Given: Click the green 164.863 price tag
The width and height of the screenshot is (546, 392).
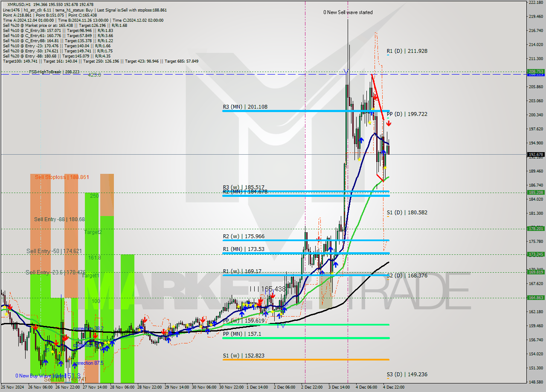Looking at the screenshot, I should [536, 298].
